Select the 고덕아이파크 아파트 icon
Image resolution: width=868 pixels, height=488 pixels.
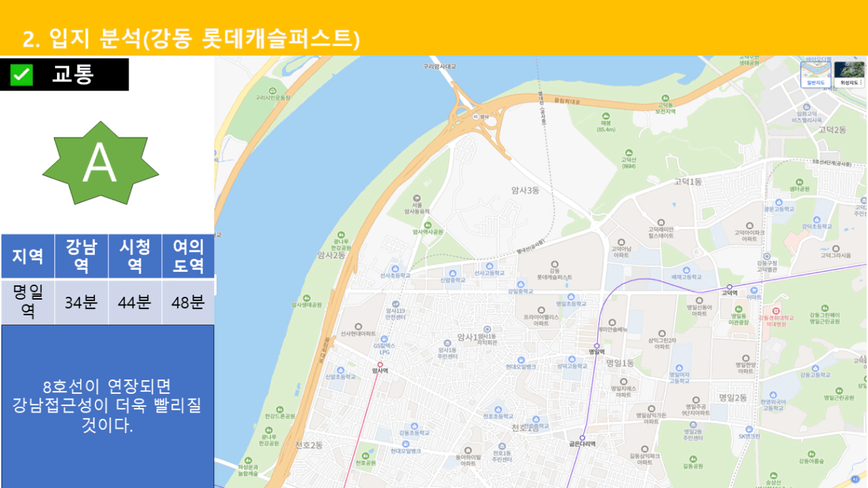coord(749,225)
